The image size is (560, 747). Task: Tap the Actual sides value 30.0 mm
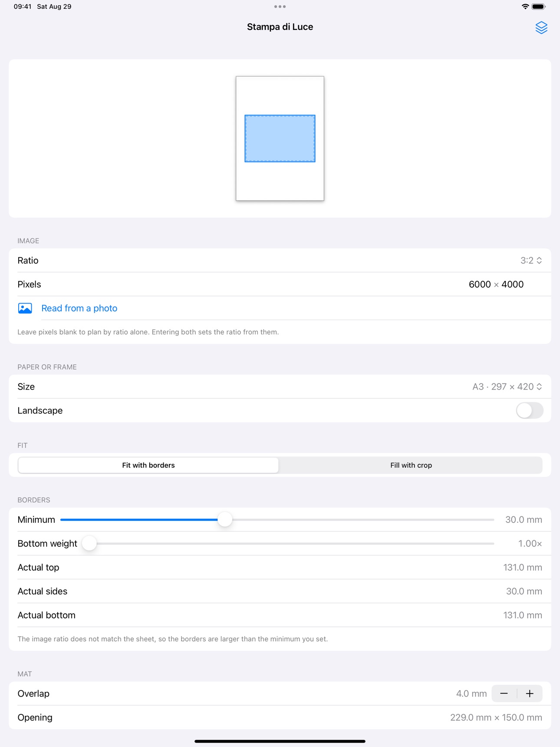pyautogui.click(x=524, y=591)
